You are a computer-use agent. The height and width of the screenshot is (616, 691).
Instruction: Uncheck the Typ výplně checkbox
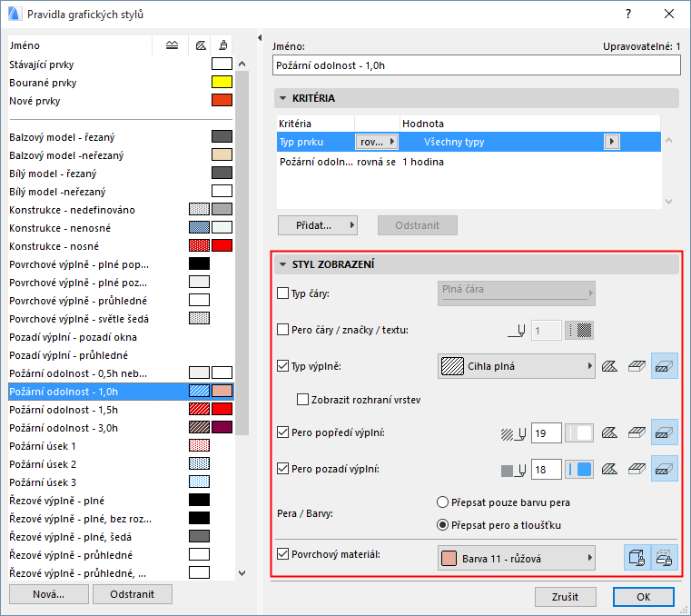point(282,365)
